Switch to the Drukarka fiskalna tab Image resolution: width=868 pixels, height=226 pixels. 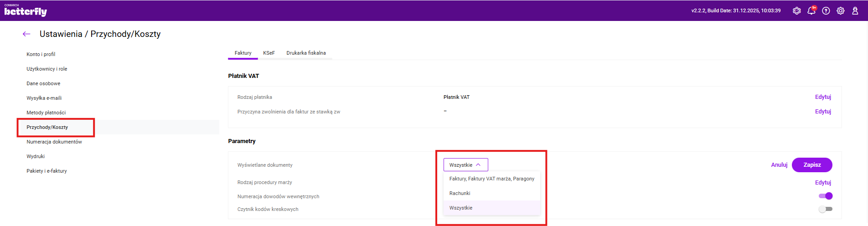point(306,53)
